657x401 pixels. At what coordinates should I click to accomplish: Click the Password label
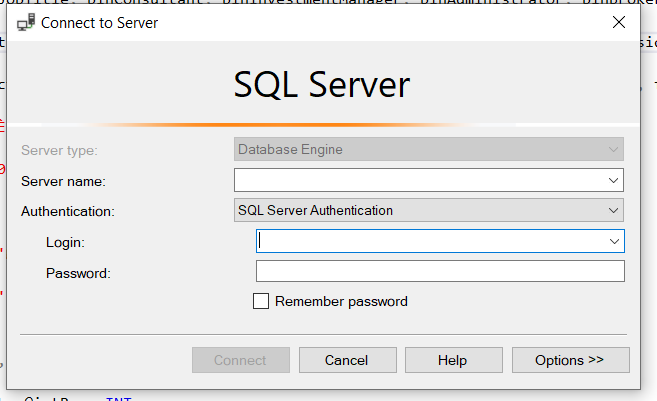pos(78,274)
